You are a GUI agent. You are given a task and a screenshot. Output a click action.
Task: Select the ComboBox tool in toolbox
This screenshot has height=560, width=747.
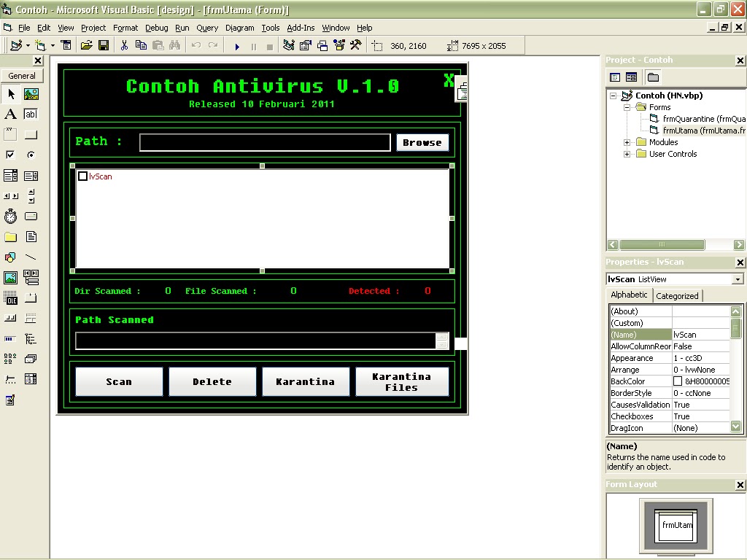tap(10, 176)
